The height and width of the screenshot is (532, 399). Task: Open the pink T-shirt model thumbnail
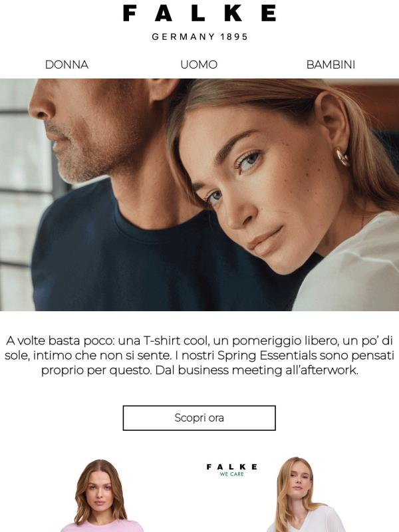[100, 495]
